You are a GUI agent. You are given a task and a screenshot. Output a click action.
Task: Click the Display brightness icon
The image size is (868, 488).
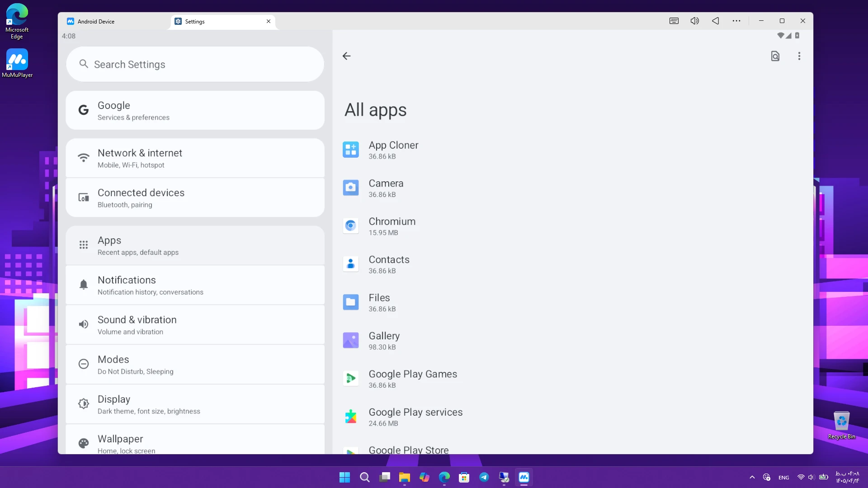(x=83, y=404)
